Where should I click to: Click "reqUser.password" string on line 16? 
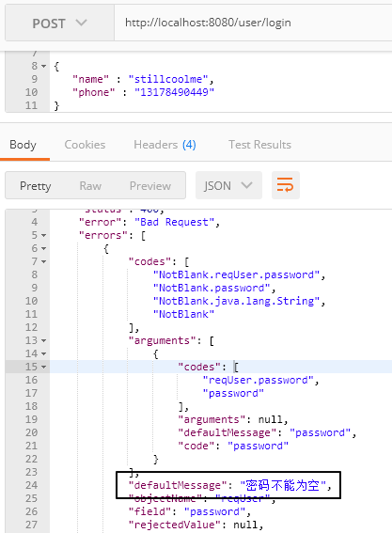coord(258,380)
